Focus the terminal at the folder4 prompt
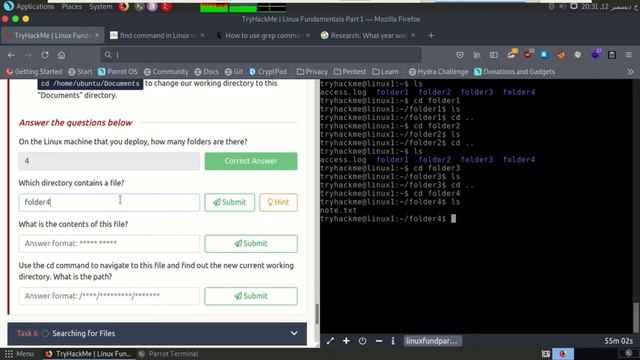The height and width of the screenshot is (360, 640). tap(453, 219)
